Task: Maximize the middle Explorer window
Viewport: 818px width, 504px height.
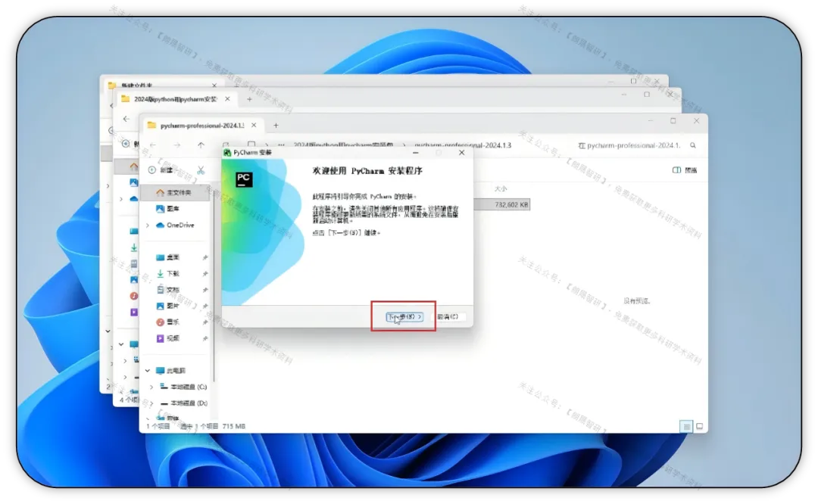Action: point(646,95)
